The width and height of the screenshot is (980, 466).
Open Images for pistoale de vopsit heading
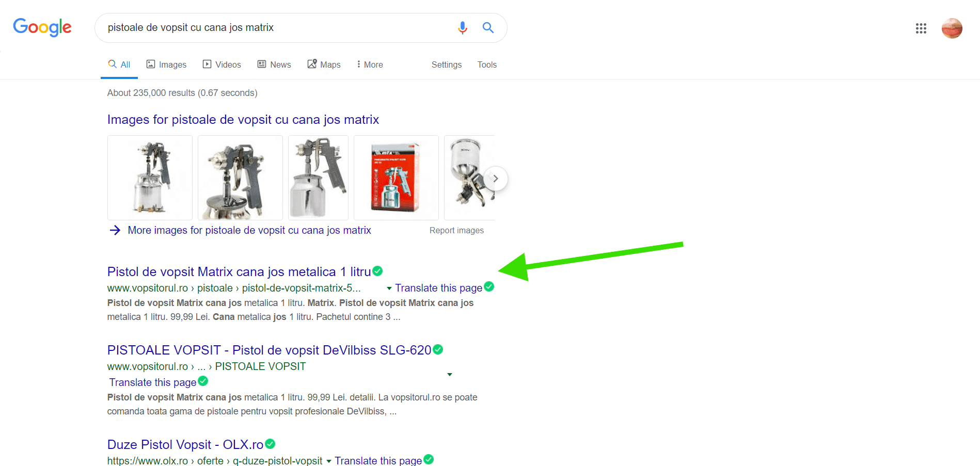(243, 120)
